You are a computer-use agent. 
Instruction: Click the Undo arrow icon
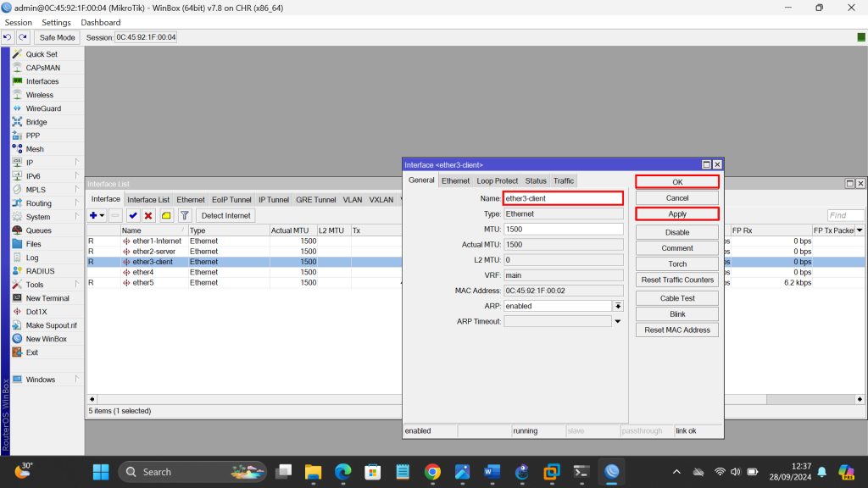click(x=8, y=37)
